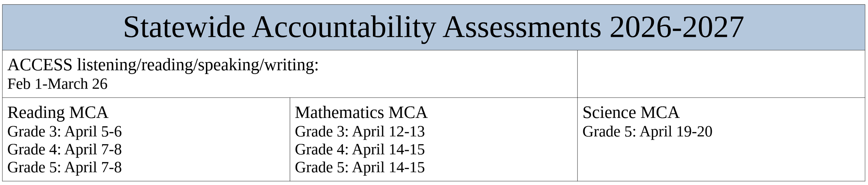Click blank space below Science Grade 5
The image size is (868, 185).
coord(721,160)
